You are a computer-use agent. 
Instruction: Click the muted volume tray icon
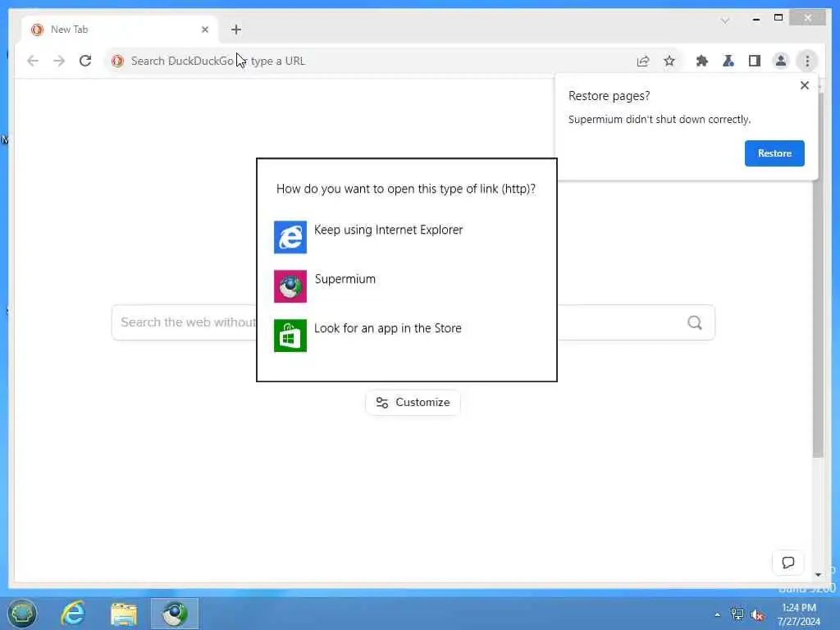(757, 615)
